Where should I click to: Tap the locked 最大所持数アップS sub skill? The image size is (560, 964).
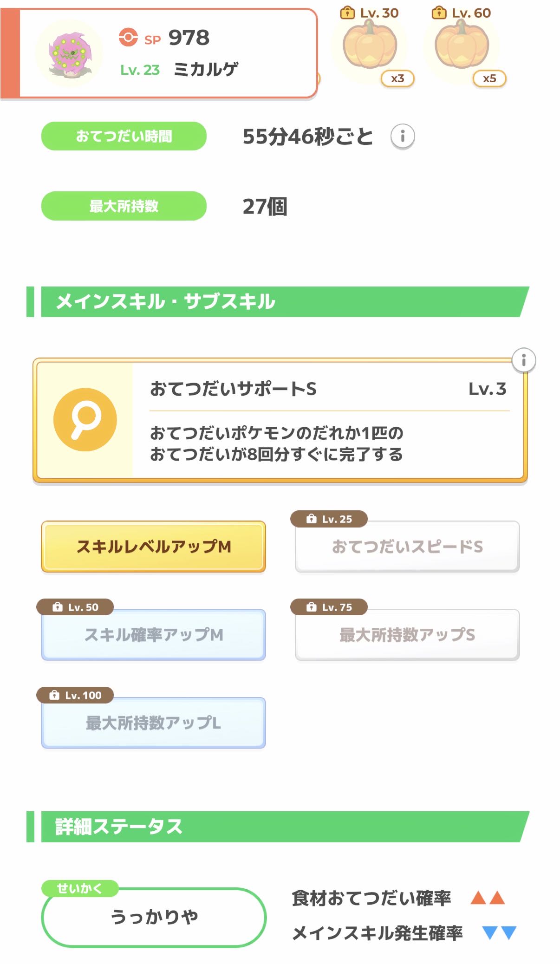[407, 635]
